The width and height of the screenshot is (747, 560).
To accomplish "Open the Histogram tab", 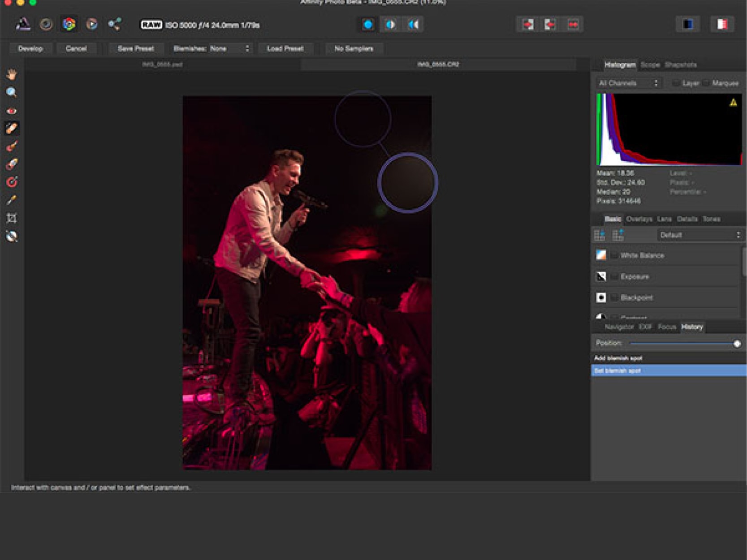I will [x=620, y=65].
